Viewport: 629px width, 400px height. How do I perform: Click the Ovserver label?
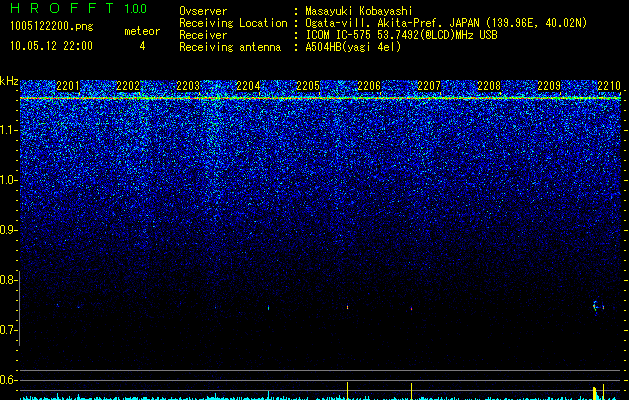tap(203, 11)
